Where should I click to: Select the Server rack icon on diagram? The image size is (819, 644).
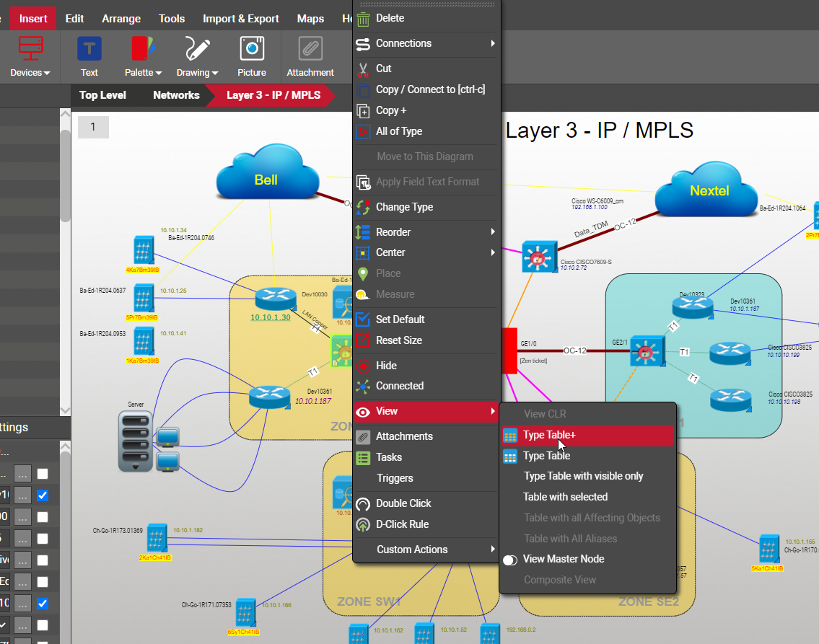pyautogui.click(x=136, y=441)
